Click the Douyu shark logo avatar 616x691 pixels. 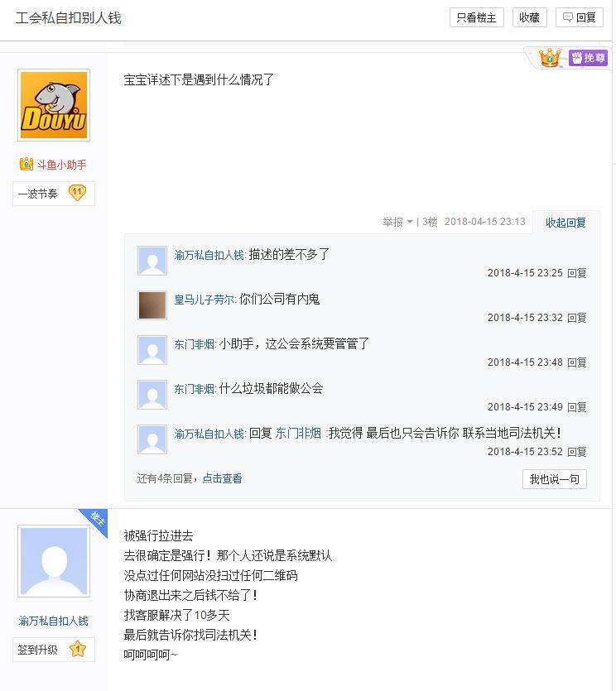click(x=53, y=105)
